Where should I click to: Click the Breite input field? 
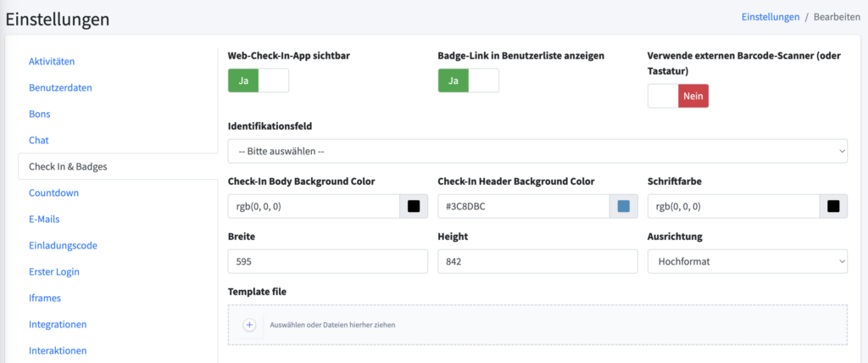click(328, 261)
